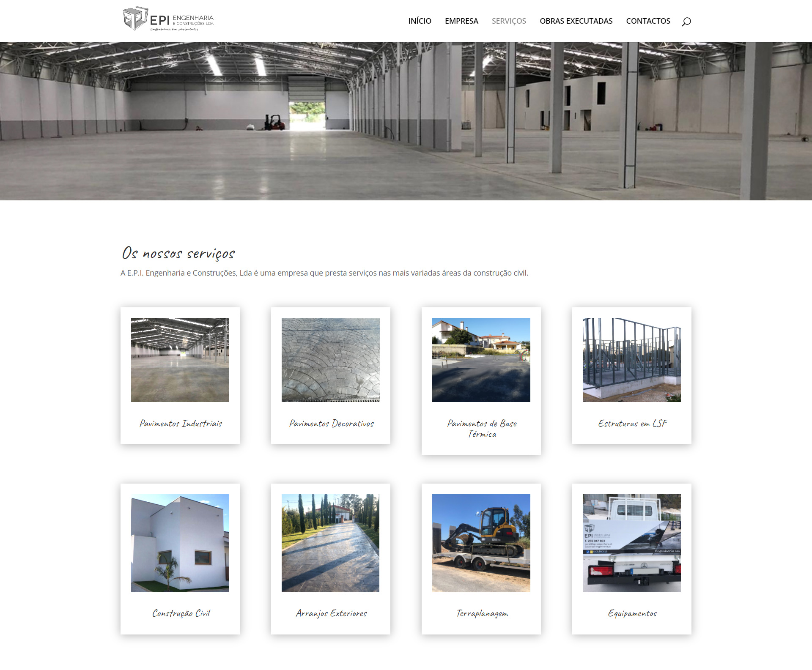Select the SERVIÇOS menu item
The width and height of the screenshot is (812, 670).
coord(508,21)
